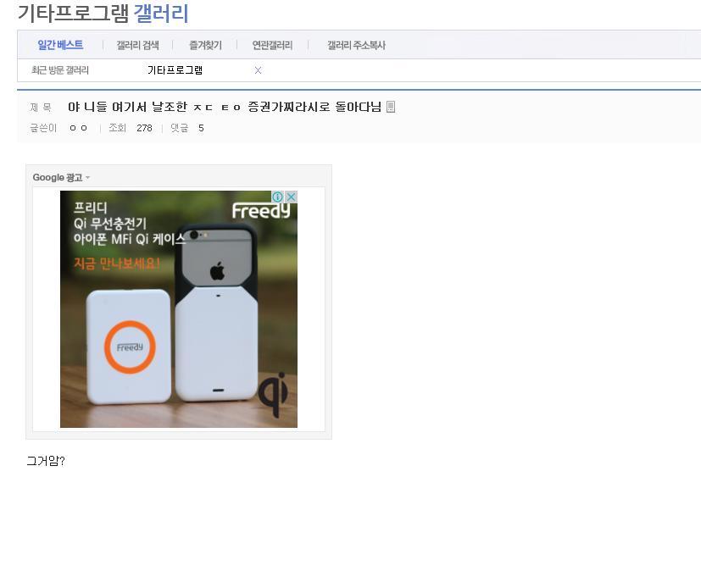Open 연관갤러리 menu item
Image resolution: width=701 pixels, height=588 pixels.
coord(272,45)
